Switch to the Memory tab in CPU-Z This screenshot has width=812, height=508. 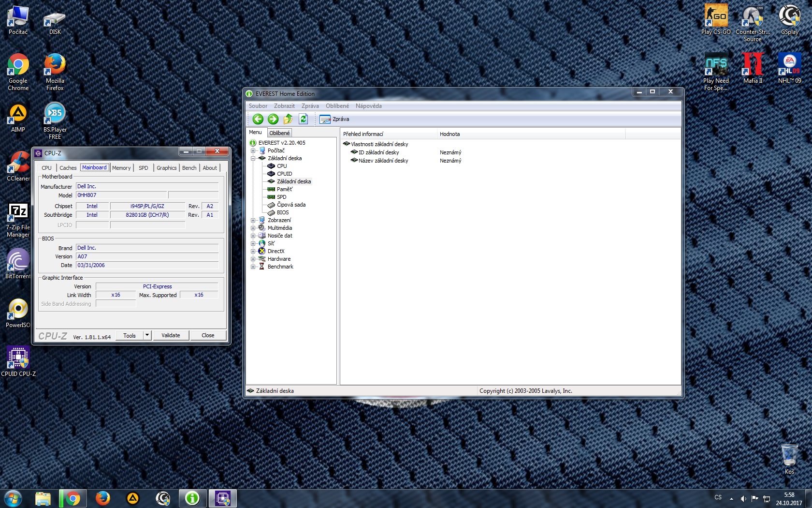click(121, 168)
